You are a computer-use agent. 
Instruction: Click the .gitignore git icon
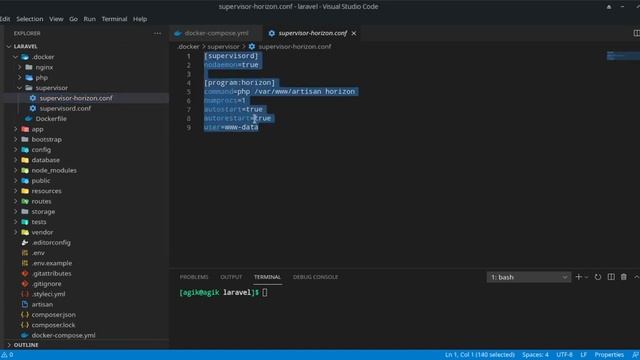pos(25,284)
